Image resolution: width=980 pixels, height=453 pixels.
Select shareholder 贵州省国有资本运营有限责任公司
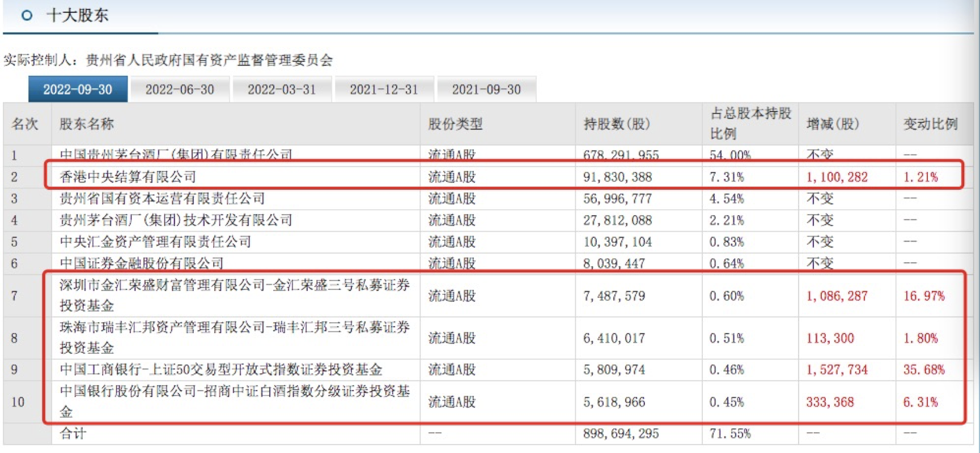(162, 198)
